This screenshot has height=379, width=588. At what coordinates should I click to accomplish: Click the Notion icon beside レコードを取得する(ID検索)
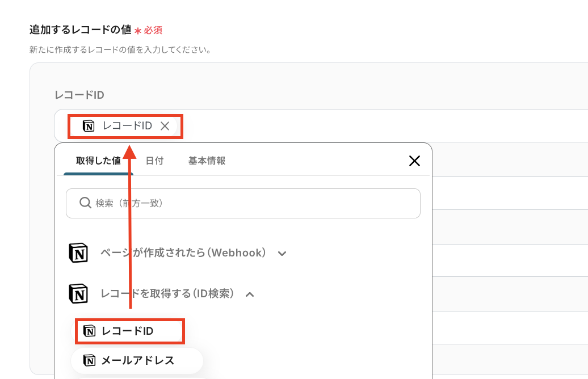tap(78, 294)
